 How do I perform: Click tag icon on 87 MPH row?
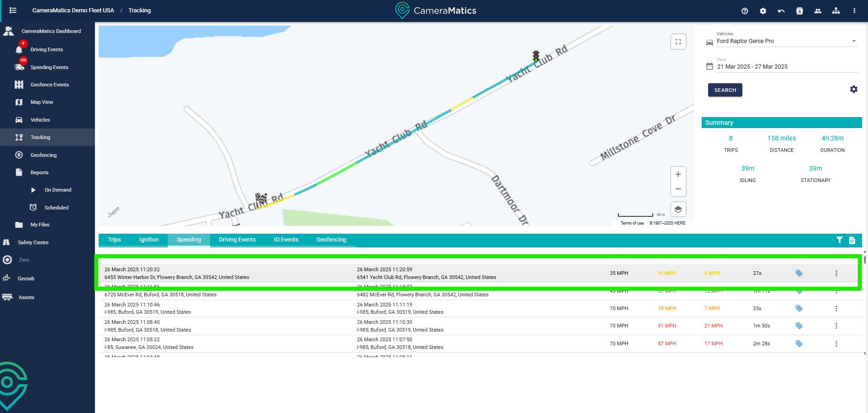click(x=799, y=343)
